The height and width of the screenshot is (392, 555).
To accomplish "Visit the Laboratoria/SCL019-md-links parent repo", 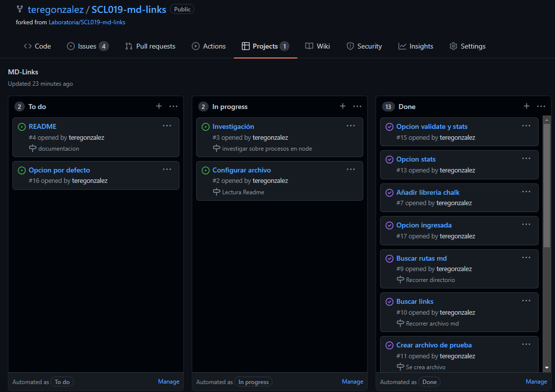I will point(87,22).
